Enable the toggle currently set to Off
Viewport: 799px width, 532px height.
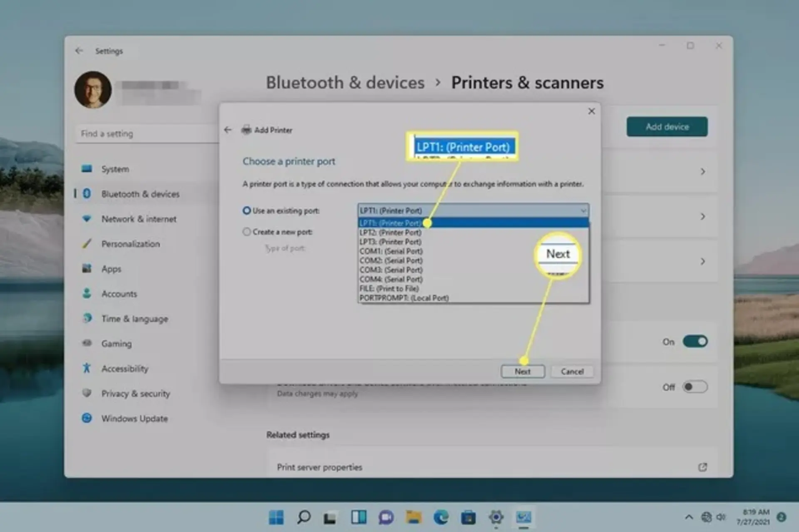coord(695,387)
